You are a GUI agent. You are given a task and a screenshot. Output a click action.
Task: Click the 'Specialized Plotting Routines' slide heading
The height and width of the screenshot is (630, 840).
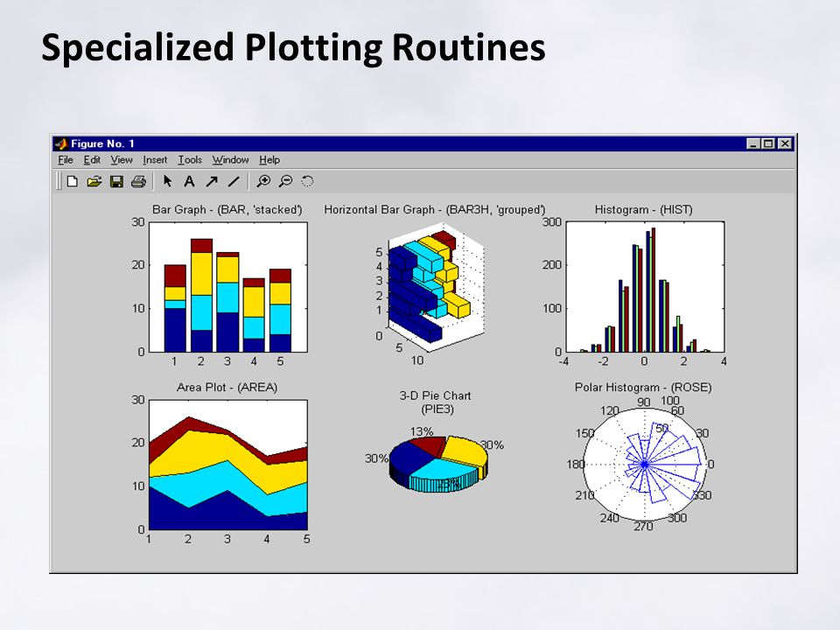[293, 47]
